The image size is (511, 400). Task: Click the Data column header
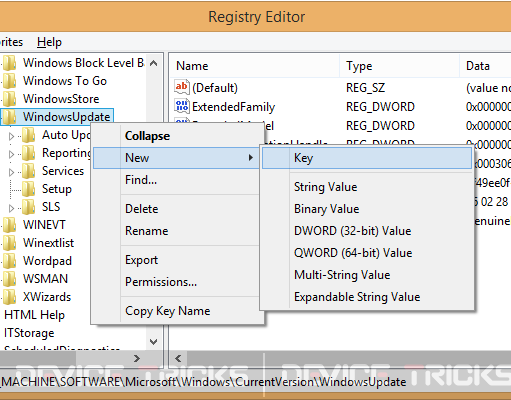coord(486,66)
